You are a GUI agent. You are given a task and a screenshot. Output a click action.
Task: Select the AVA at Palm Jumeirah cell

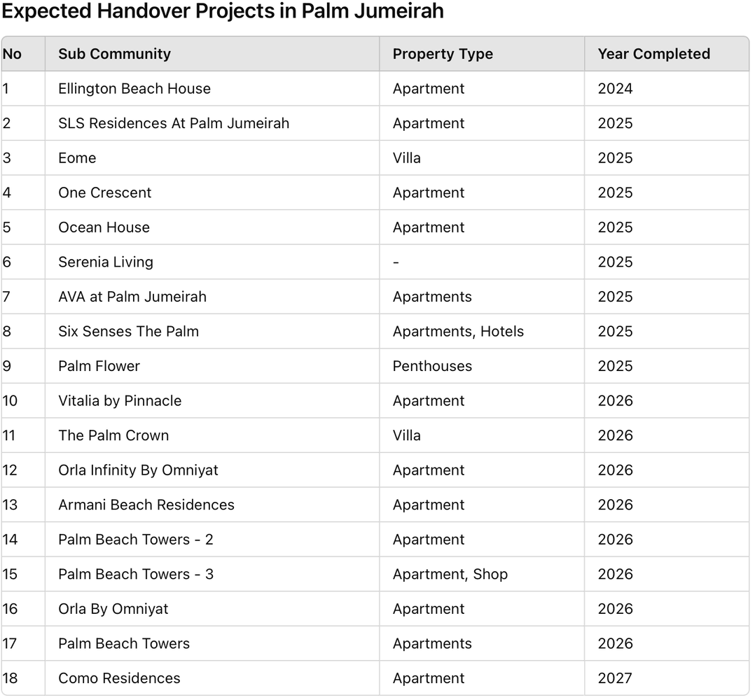pyautogui.click(x=212, y=296)
